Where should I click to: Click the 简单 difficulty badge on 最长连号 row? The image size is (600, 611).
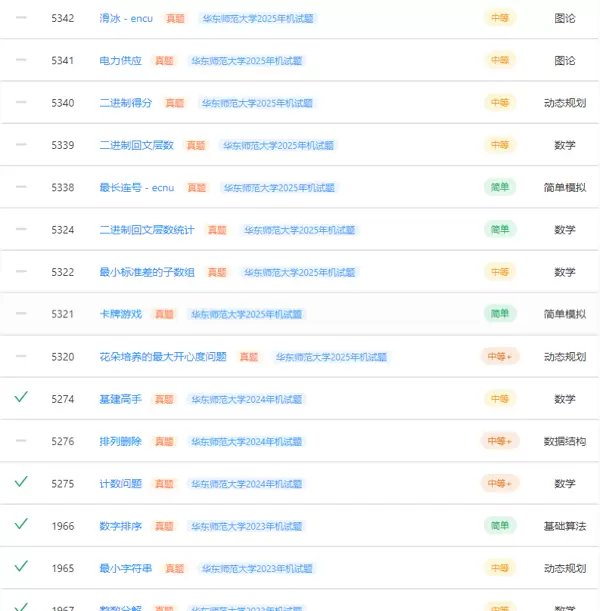coord(500,187)
